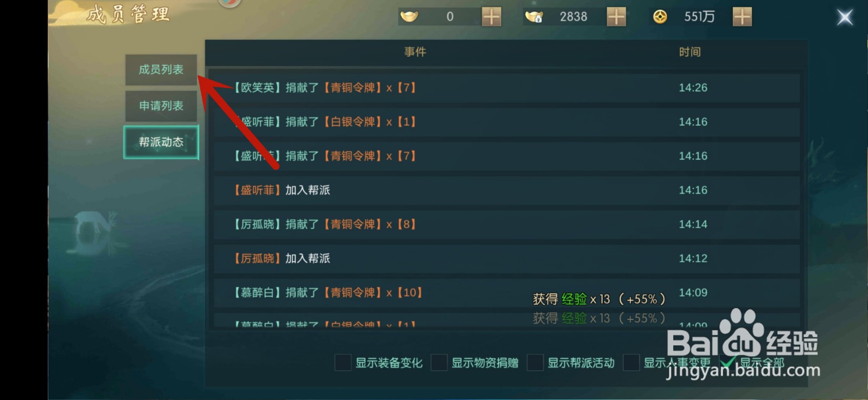Switch to the 申请列表 tab
This screenshot has height=400, width=868.
(x=161, y=106)
